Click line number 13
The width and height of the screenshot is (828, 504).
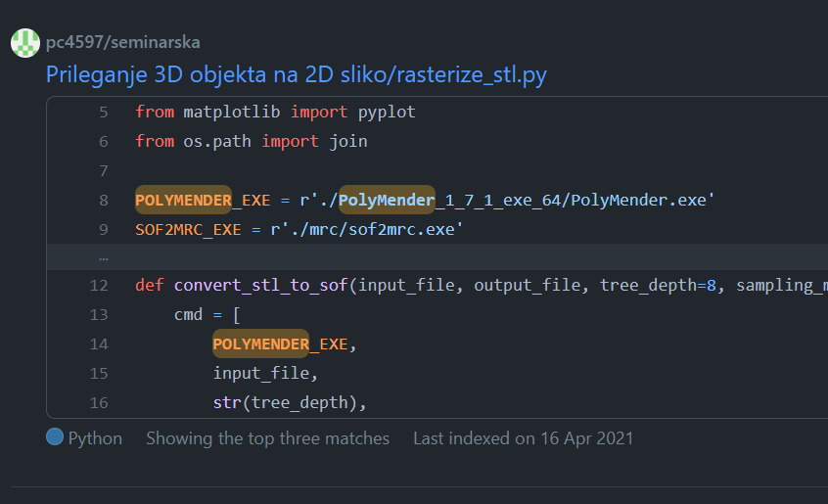click(99, 315)
